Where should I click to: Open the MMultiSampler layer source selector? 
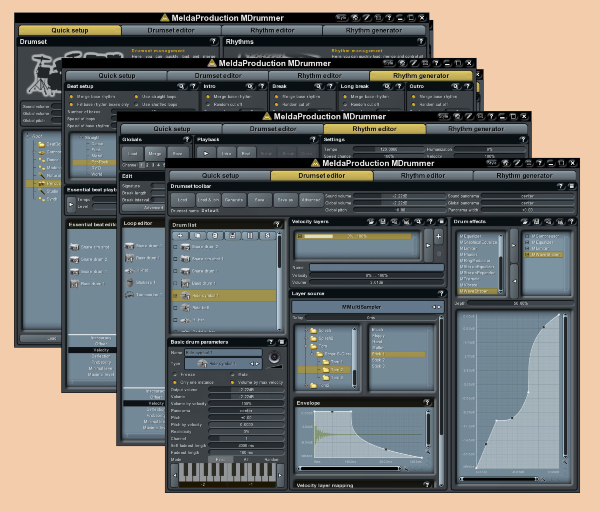pyautogui.click(x=367, y=307)
